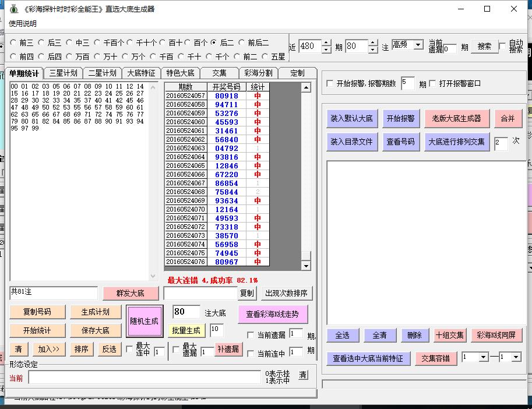Open the 彩海分割 tab
Viewport: 532px width, 409px height.
click(258, 73)
